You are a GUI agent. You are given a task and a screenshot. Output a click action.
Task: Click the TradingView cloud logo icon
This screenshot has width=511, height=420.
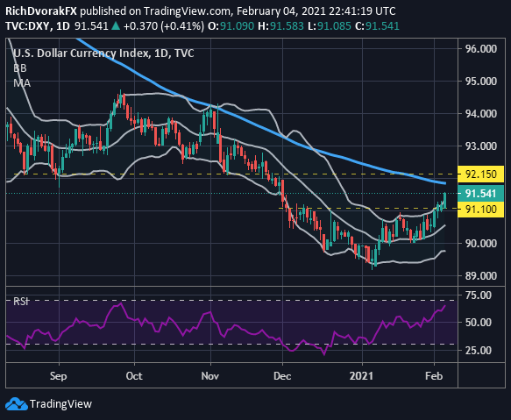coord(17,404)
